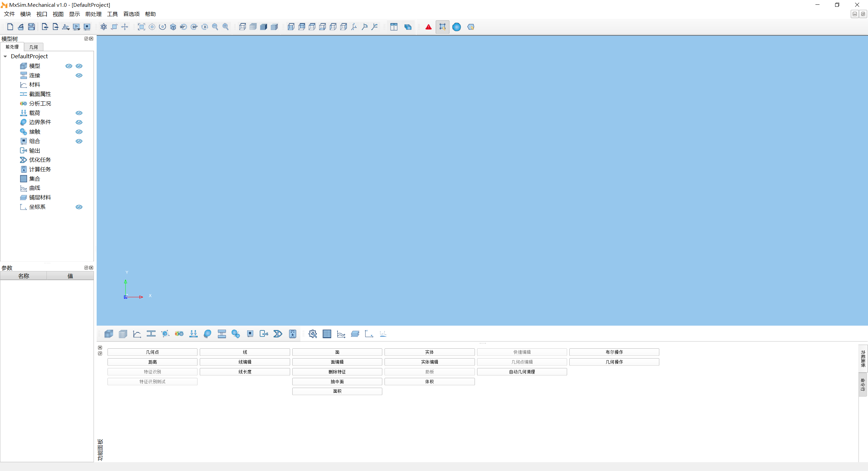
Task: Select 铺层材料 in the model tree
Action: click(40, 198)
